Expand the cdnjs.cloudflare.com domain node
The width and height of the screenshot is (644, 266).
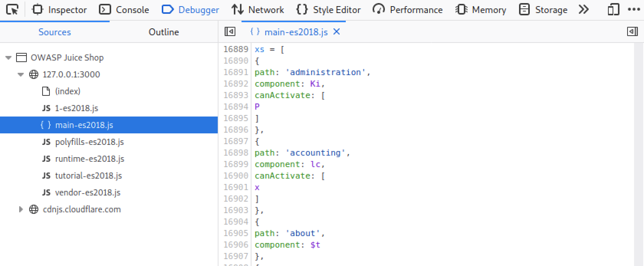(21, 210)
